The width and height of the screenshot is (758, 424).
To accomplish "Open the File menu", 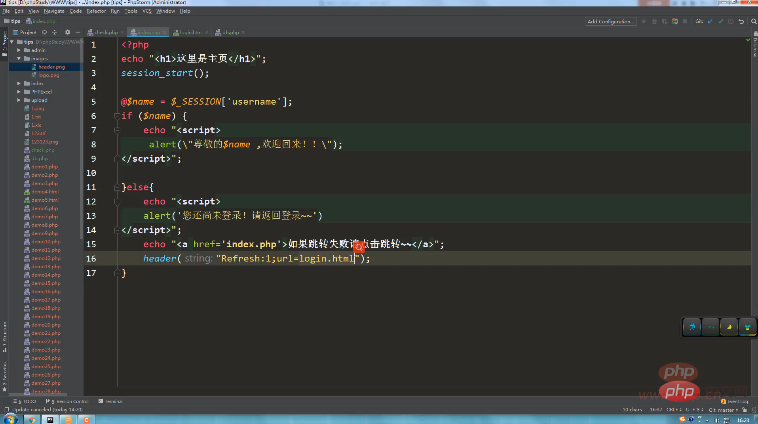I will pos(6,11).
